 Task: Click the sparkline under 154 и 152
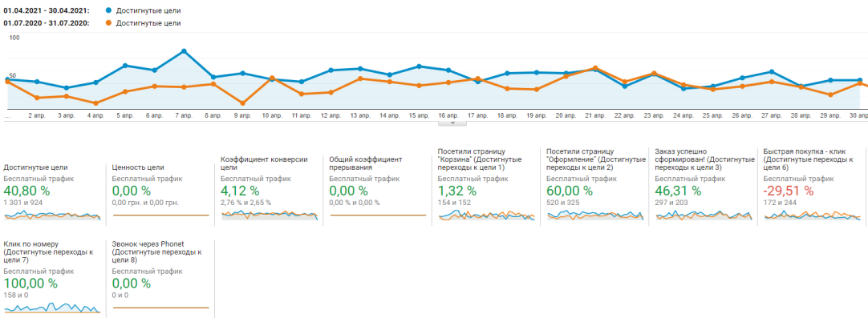pos(487,215)
